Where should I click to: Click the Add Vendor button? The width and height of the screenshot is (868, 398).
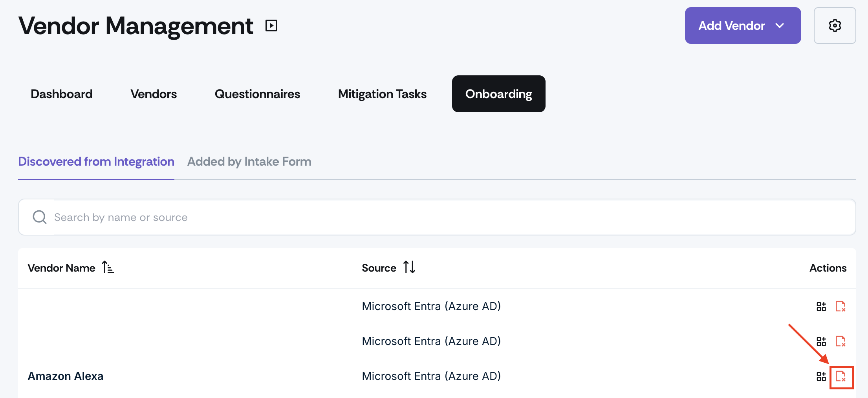[x=743, y=26]
